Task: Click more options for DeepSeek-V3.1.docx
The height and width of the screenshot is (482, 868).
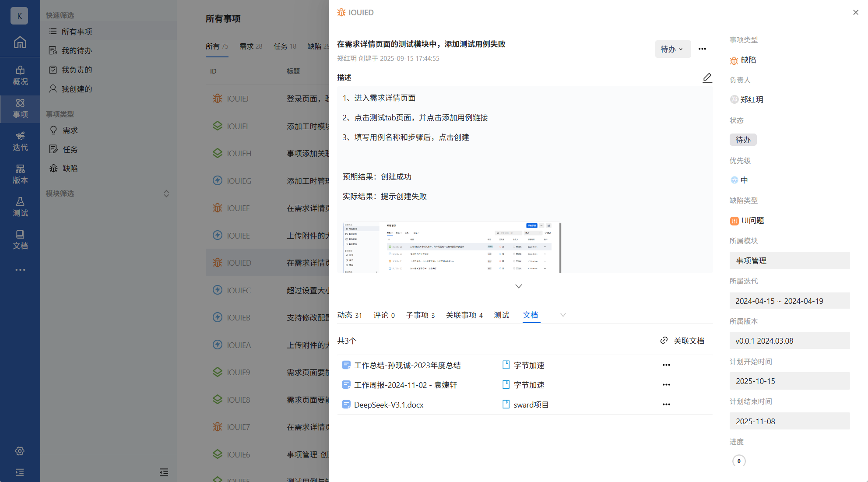Action: [x=666, y=405]
